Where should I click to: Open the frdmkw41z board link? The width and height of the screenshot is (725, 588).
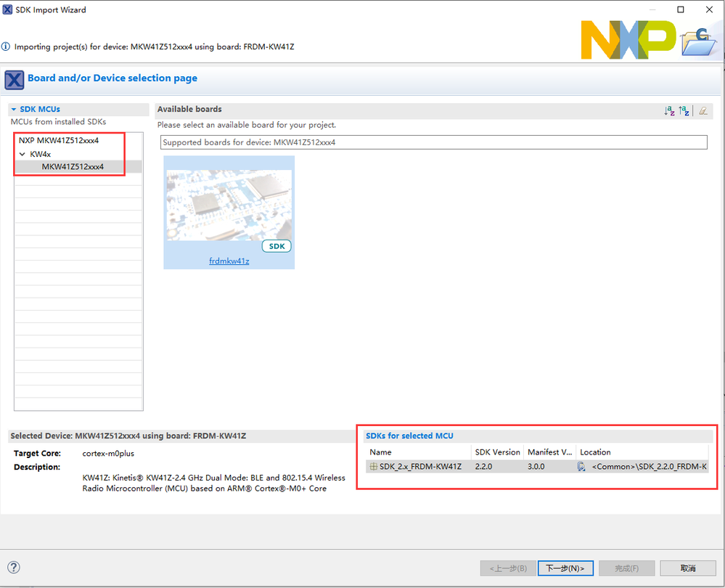[229, 261]
